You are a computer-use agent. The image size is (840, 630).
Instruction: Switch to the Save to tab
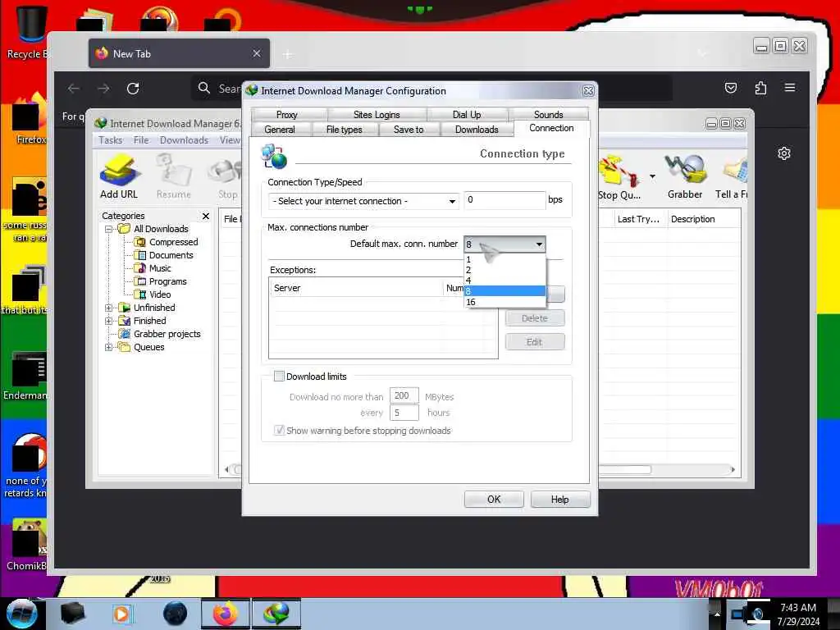(x=409, y=130)
